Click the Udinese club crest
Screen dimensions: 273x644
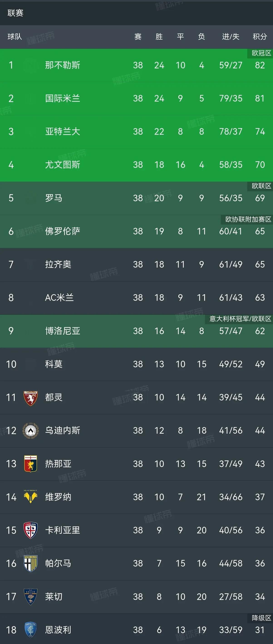[30, 431]
